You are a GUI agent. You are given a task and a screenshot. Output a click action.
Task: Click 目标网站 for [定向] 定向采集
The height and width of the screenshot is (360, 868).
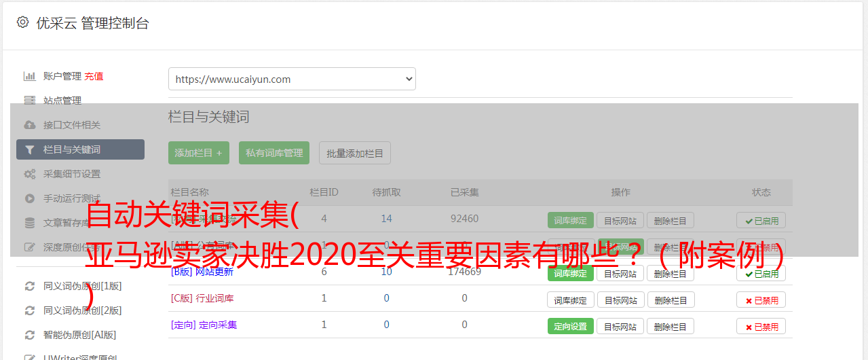(620, 326)
